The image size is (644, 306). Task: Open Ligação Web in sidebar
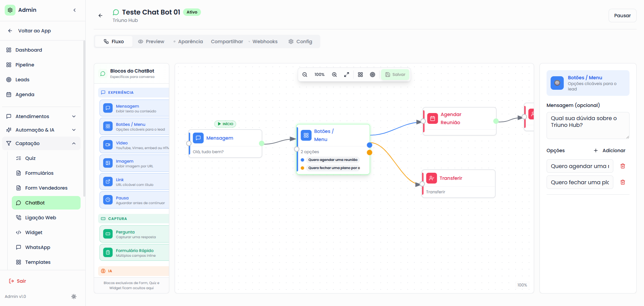pyautogui.click(x=46, y=218)
